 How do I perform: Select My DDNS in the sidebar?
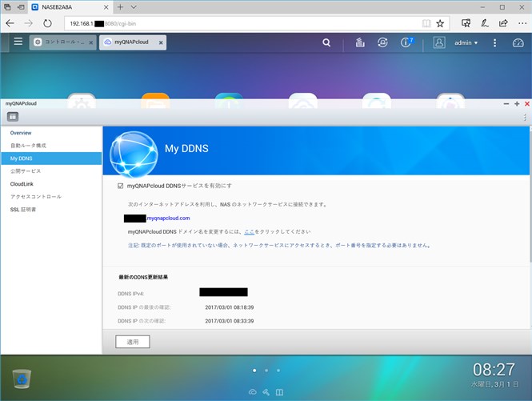pos(51,158)
